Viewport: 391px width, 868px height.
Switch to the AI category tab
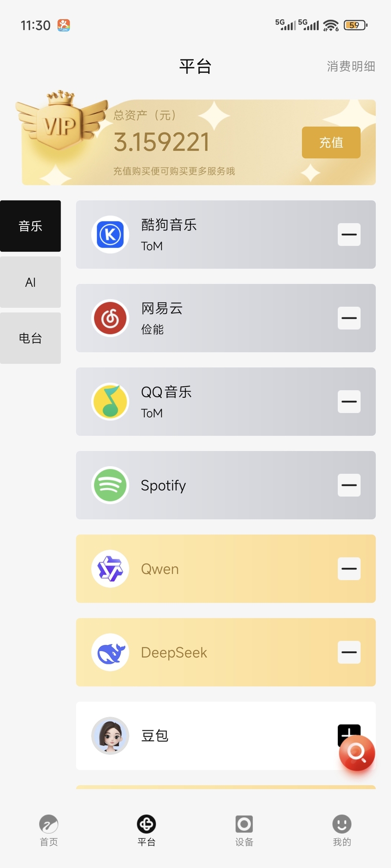pos(30,282)
